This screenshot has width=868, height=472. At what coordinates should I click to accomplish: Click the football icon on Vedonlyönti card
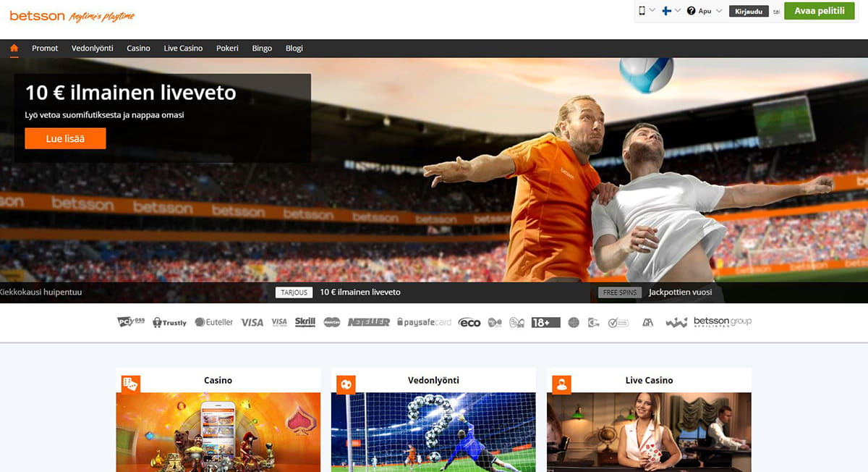(x=346, y=384)
